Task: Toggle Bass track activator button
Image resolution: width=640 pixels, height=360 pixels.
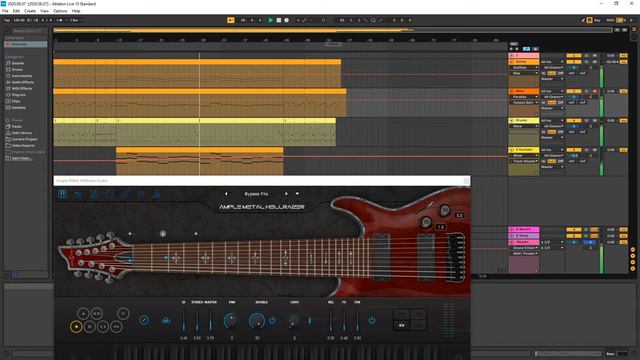Action: (573, 91)
